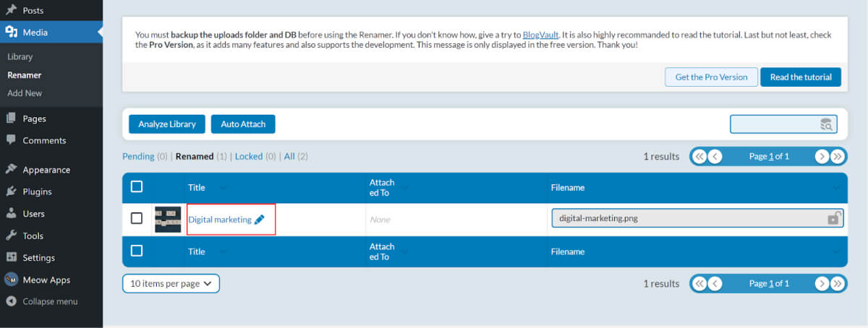Screen dimensions: 868x328
Task: Show the Pending filter tab
Action: pyautogui.click(x=138, y=156)
